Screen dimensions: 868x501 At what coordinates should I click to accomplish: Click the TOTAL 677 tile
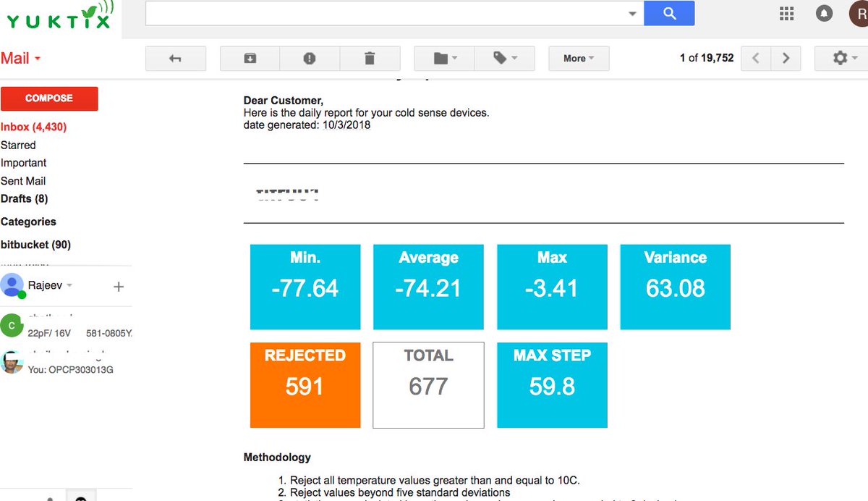click(428, 385)
